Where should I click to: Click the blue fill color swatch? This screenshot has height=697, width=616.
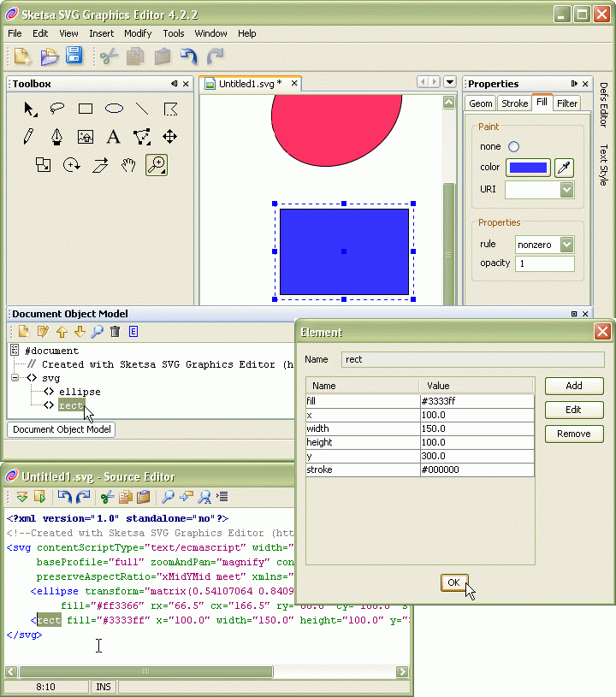[x=528, y=168]
